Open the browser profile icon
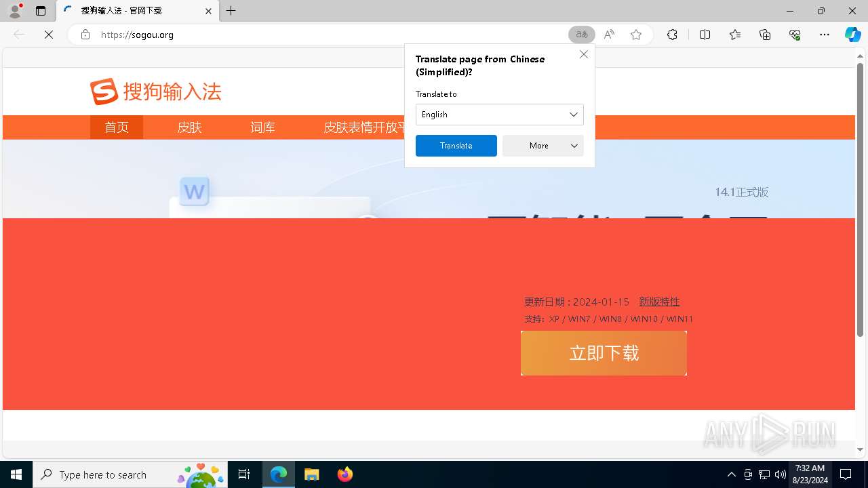 point(14,11)
